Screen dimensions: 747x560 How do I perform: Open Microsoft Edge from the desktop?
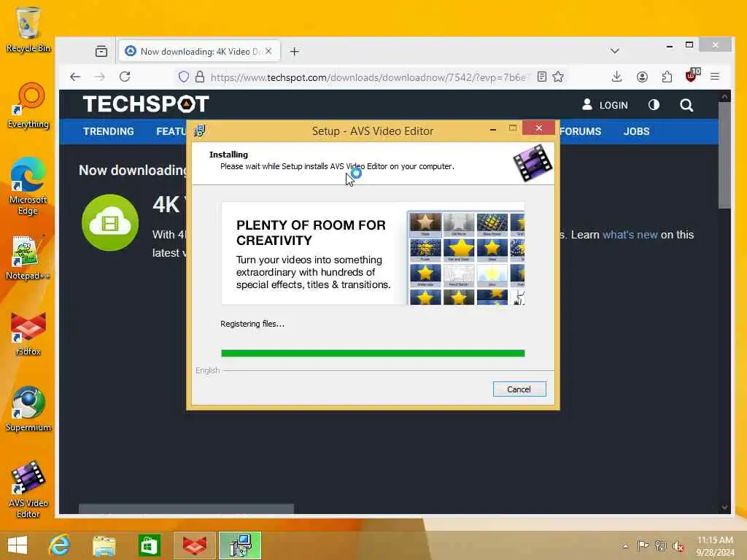click(28, 186)
